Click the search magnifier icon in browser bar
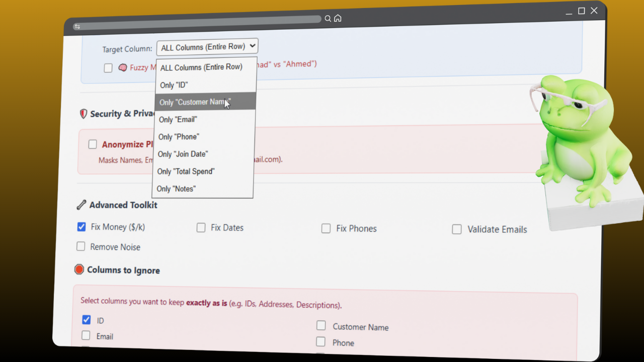The width and height of the screenshot is (644, 362). point(328,19)
